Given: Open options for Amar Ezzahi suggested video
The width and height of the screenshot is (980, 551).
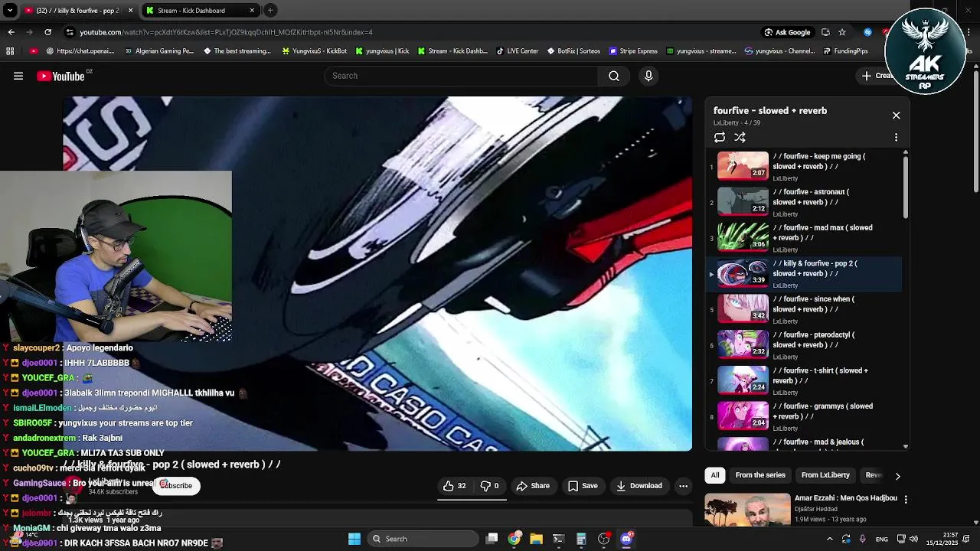Looking at the screenshot, I should tap(906, 499).
